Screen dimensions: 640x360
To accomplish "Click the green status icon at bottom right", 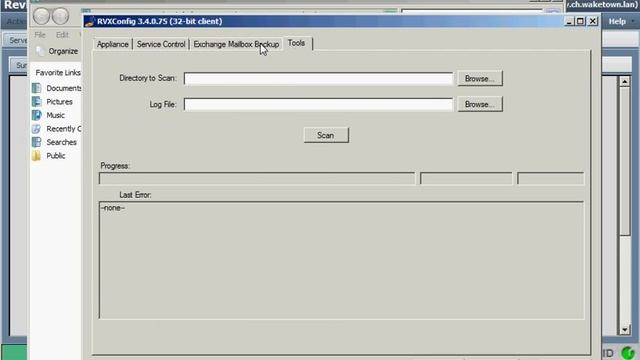I will point(628,353).
